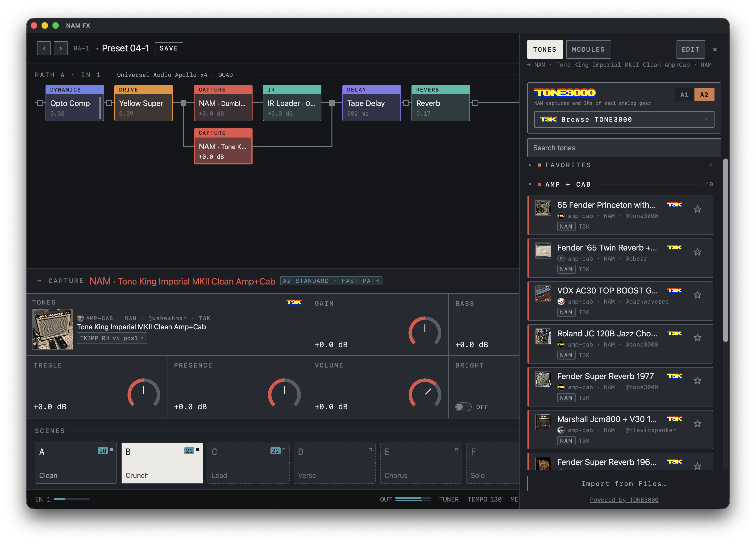This screenshot has width=756, height=544.
Task: Select the Reverb block
Action: 440,103
